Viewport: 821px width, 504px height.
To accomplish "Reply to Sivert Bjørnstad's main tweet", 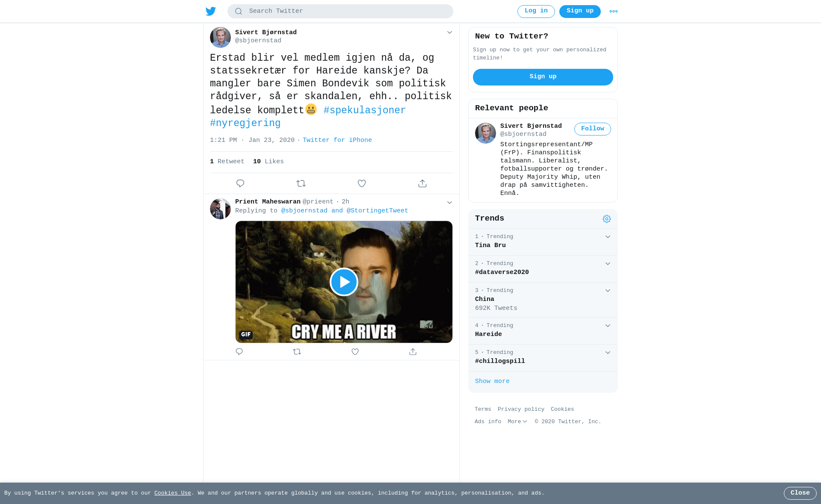I will [240, 183].
